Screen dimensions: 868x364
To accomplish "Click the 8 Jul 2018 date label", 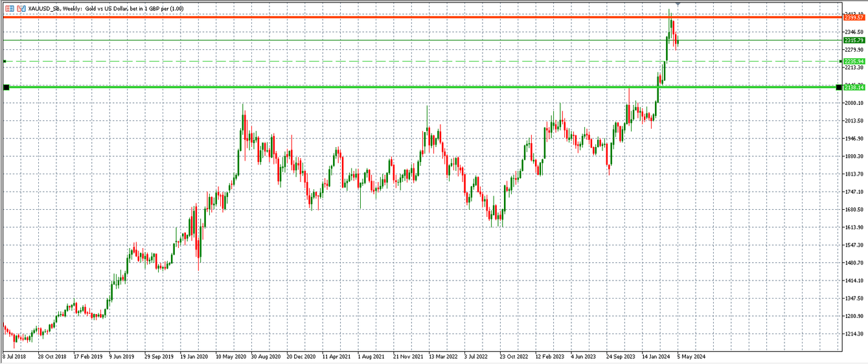I will (15, 356).
